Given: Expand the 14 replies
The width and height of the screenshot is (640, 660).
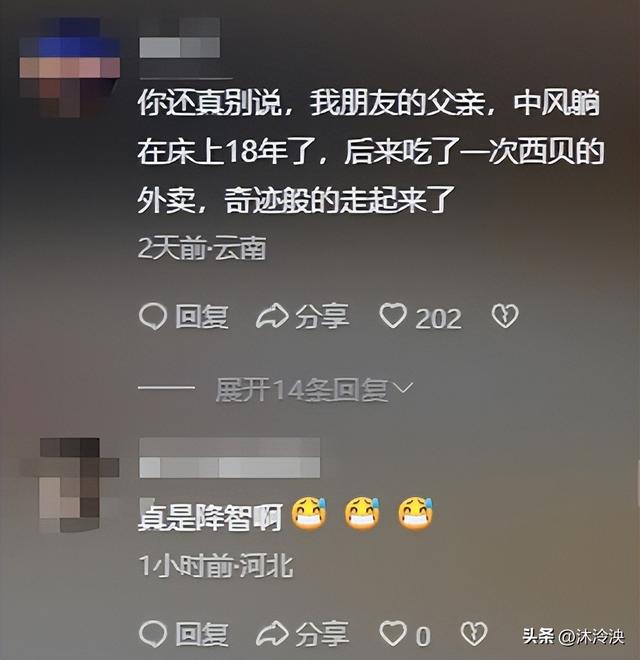Looking at the screenshot, I should 301,389.
